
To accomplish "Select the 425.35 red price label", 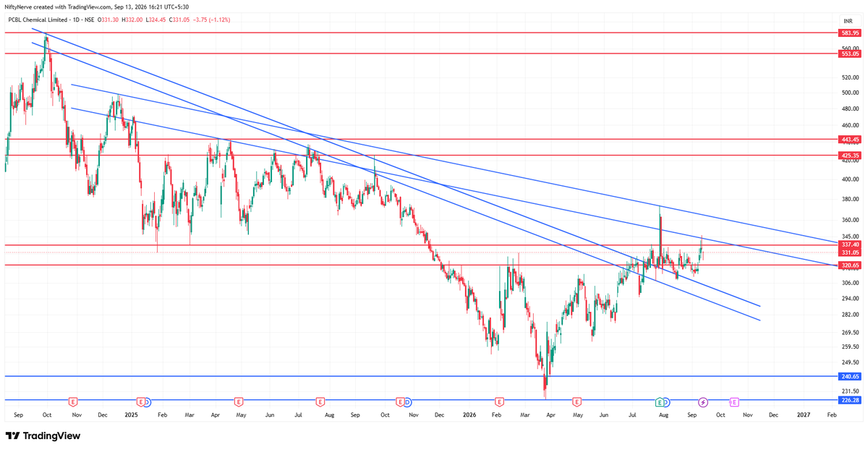I will [x=850, y=155].
